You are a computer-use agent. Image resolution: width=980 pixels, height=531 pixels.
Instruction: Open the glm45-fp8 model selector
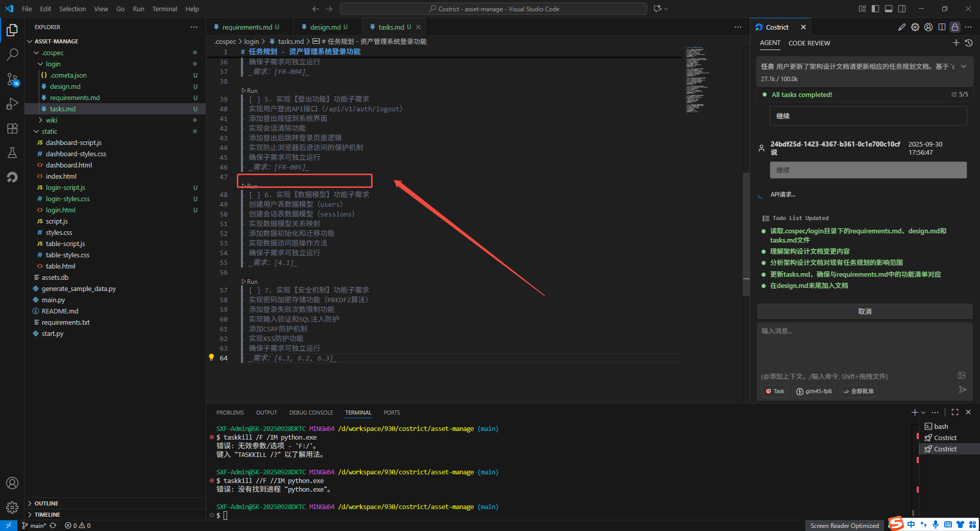tap(814, 391)
